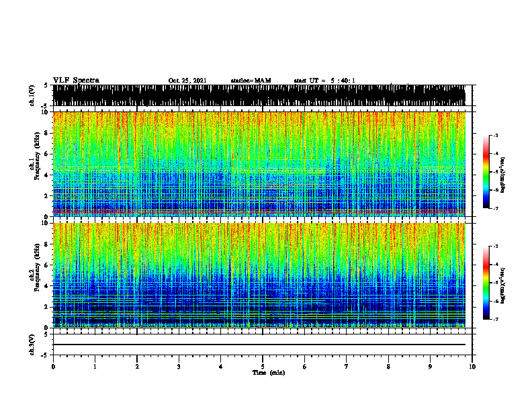Click the "4" kHz tick of ch.1 frequency axis
Image resolution: width=532 pixels, height=411 pixels.
tap(46, 175)
